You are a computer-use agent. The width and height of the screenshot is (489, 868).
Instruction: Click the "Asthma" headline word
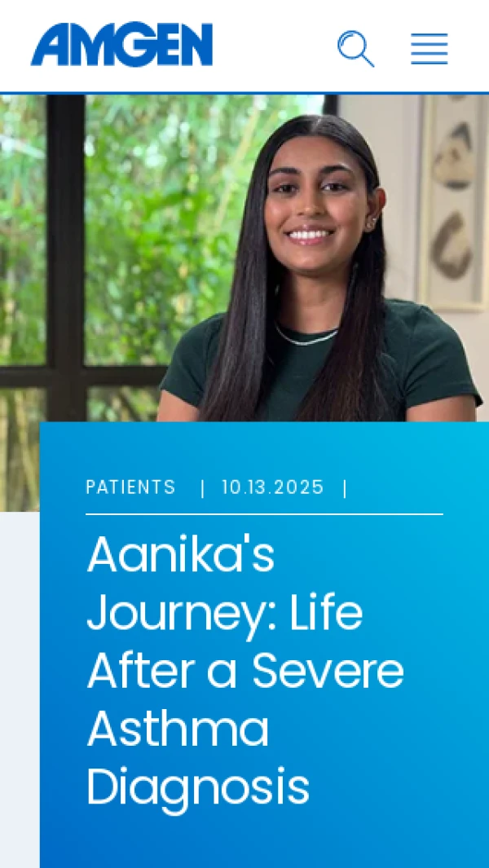178,729
